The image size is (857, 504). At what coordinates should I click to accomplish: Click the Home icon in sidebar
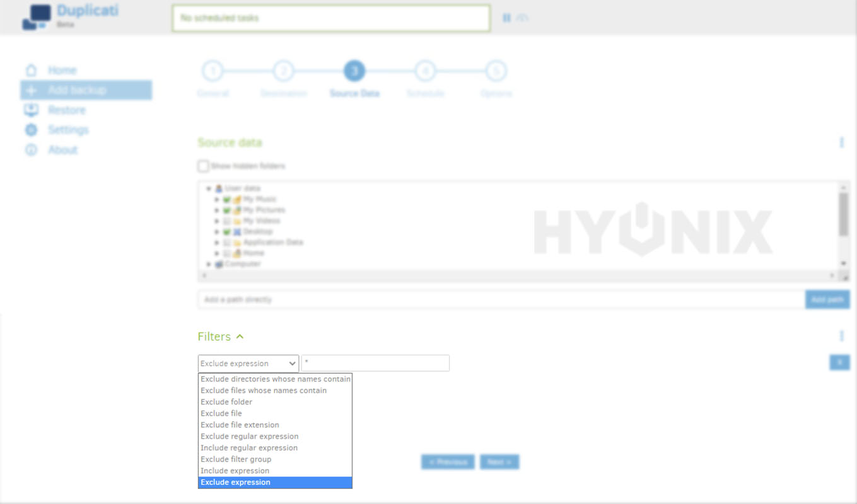point(31,71)
